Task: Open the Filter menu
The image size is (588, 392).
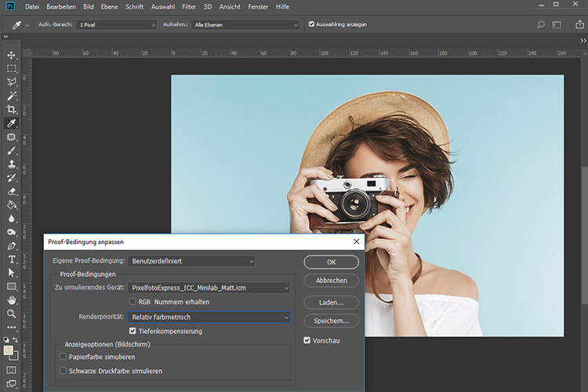Action: click(x=189, y=6)
